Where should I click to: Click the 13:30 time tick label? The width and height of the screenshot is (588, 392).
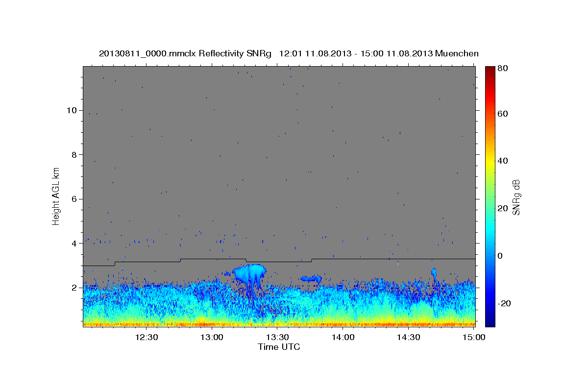click(x=277, y=338)
